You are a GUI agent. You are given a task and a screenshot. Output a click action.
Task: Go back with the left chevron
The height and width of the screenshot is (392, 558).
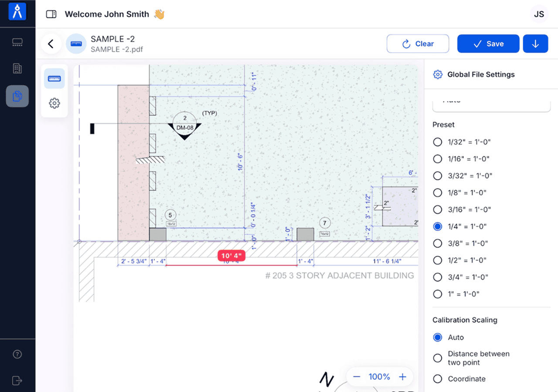51,44
